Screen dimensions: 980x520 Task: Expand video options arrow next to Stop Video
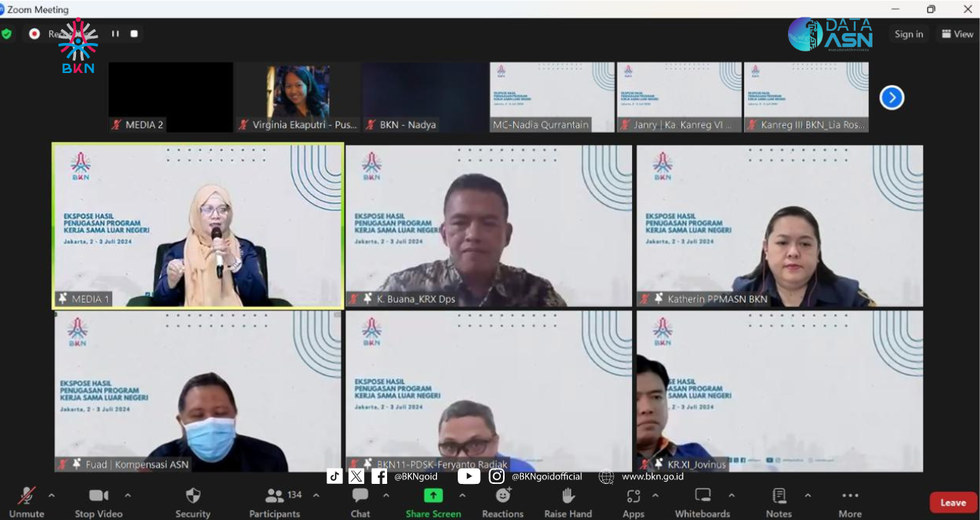click(127, 495)
